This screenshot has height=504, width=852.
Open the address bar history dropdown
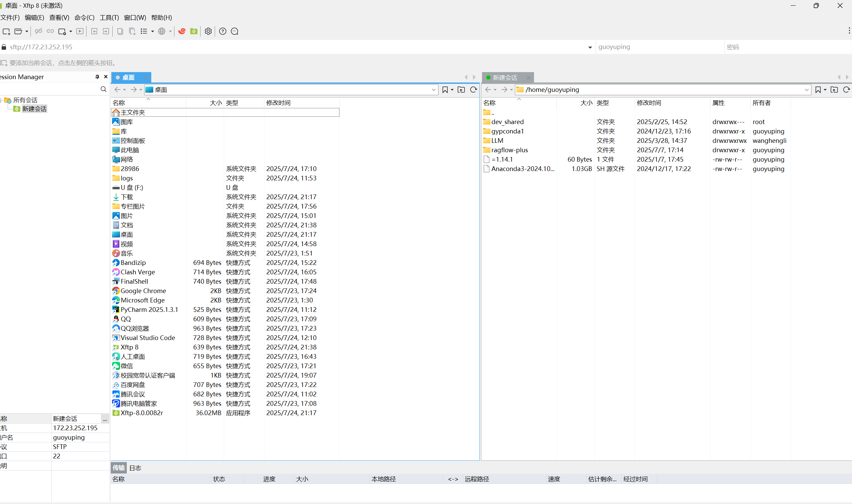(x=590, y=47)
